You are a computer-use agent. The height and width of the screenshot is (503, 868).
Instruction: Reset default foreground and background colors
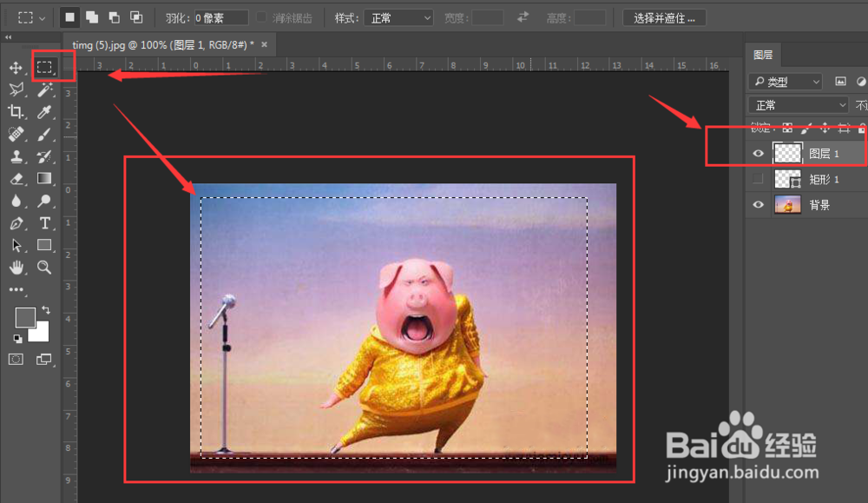click(17, 339)
